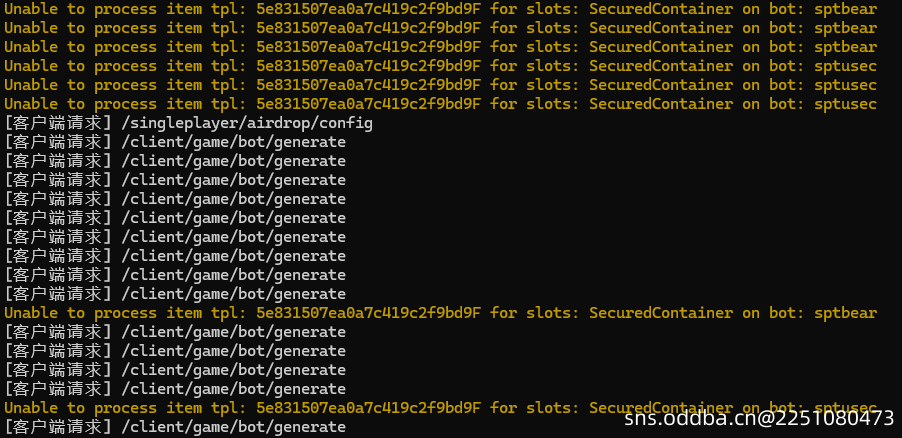Click "SecuredContainer" in the topmost warning line
The height and width of the screenshot is (438, 902).
pos(660,9)
